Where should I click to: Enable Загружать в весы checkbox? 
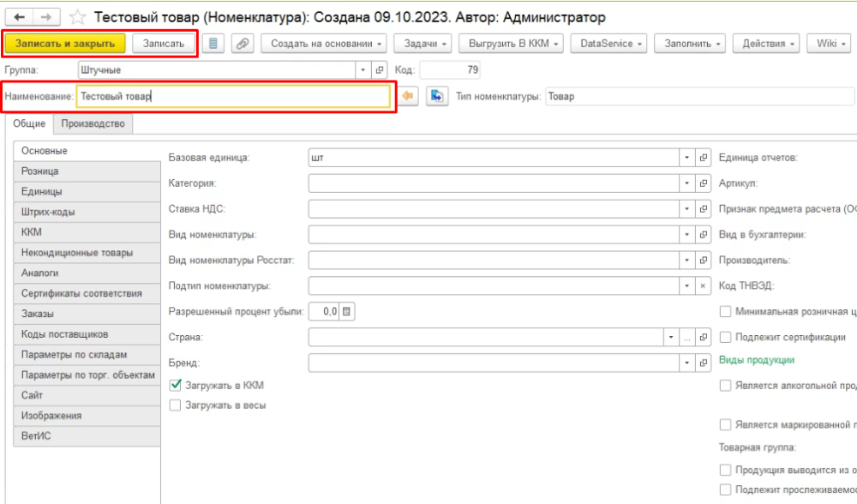[176, 405]
